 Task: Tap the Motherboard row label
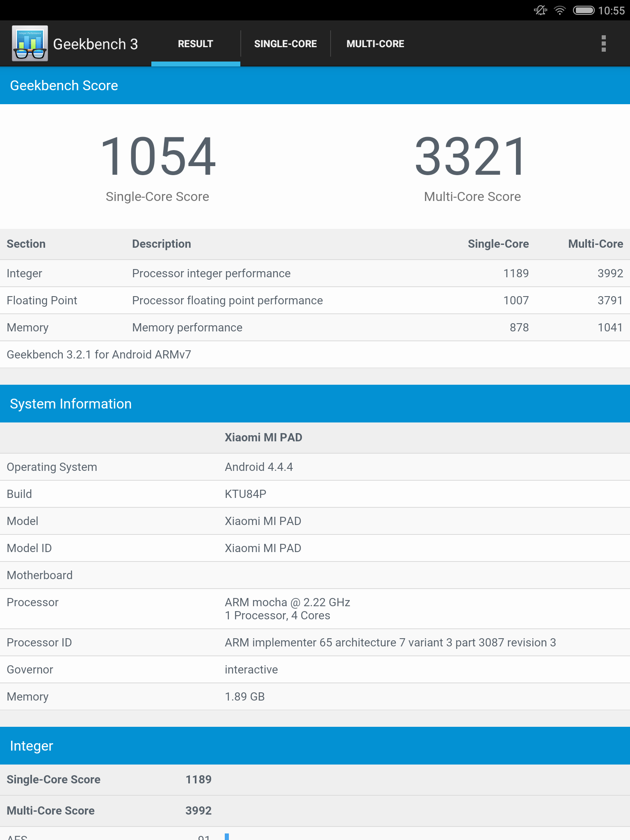(x=40, y=575)
